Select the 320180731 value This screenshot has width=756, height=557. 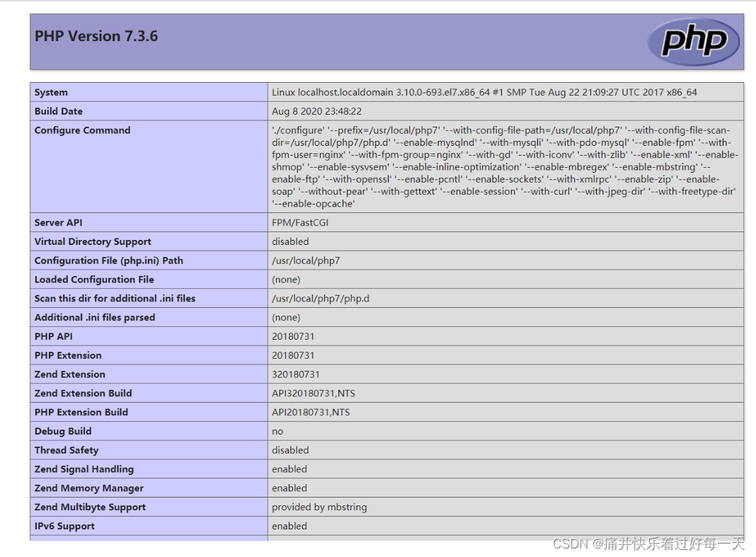coord(296,374)
